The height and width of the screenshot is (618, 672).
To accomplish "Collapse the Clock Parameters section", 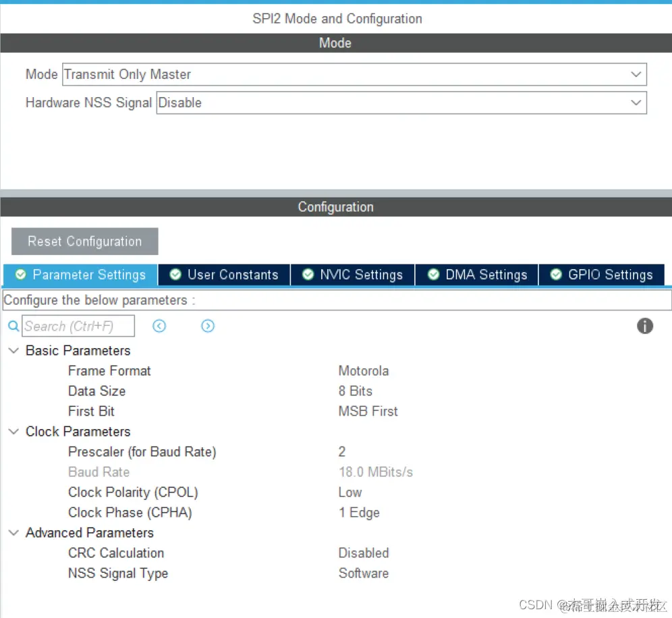I will point(13,432).
